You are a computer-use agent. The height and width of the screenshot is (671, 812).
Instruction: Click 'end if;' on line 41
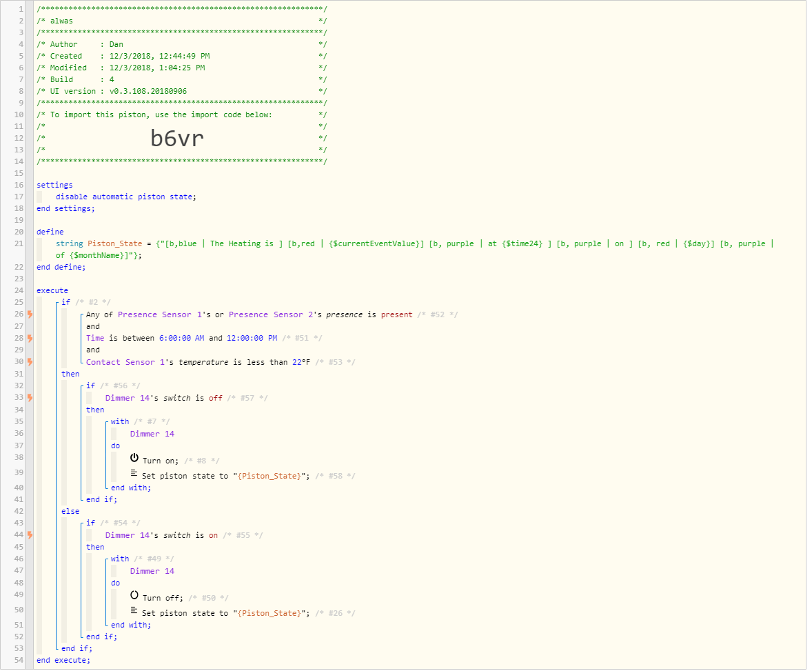click(101, 500)
